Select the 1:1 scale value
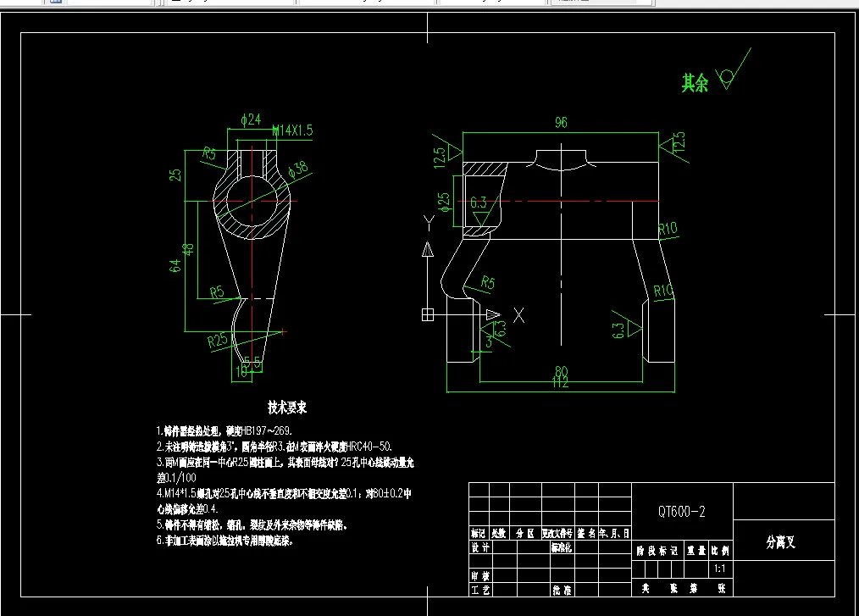The width and height of the screenshot is (859, 616). (720, 569)
